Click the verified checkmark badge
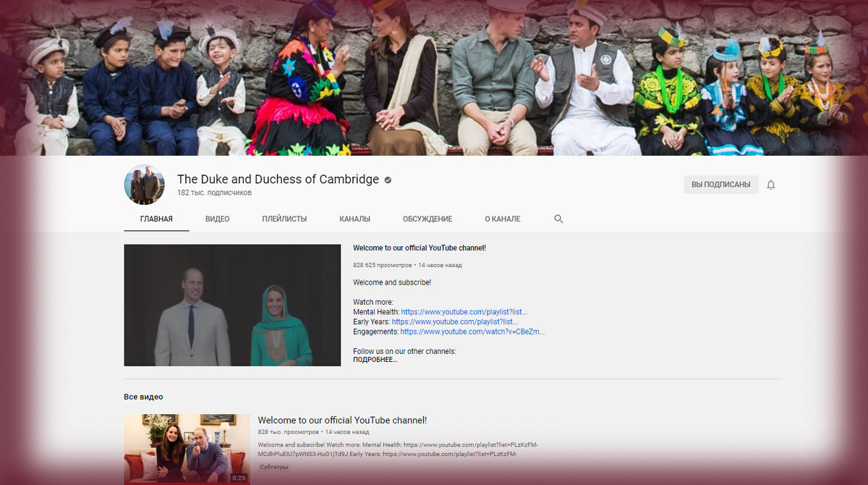The image size is (868, 485). click(x=388, y=180)
